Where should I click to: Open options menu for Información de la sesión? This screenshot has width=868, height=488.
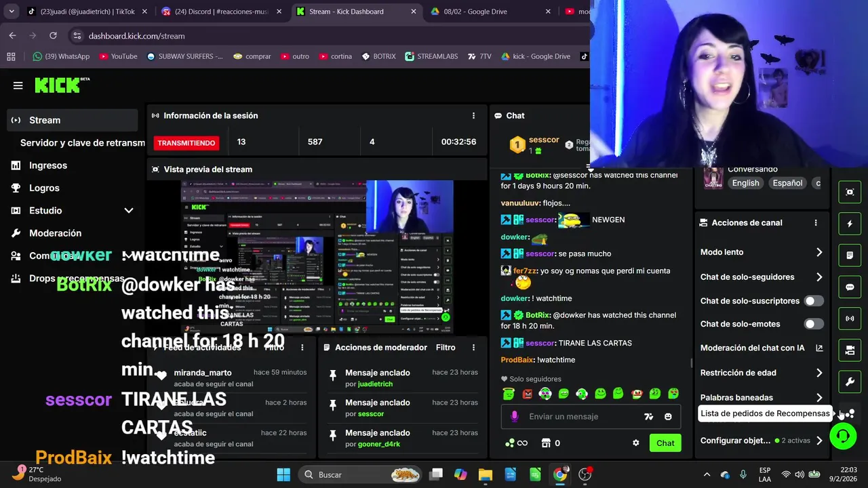[473, 116]
